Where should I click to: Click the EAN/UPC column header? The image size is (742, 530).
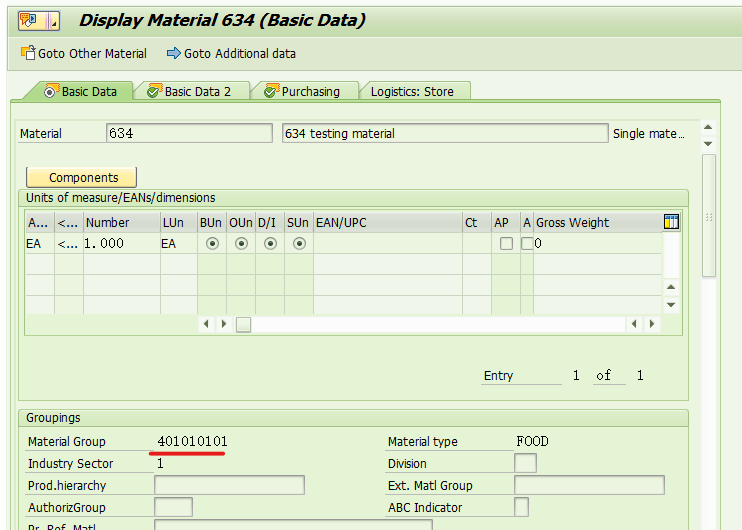(388, 222)
